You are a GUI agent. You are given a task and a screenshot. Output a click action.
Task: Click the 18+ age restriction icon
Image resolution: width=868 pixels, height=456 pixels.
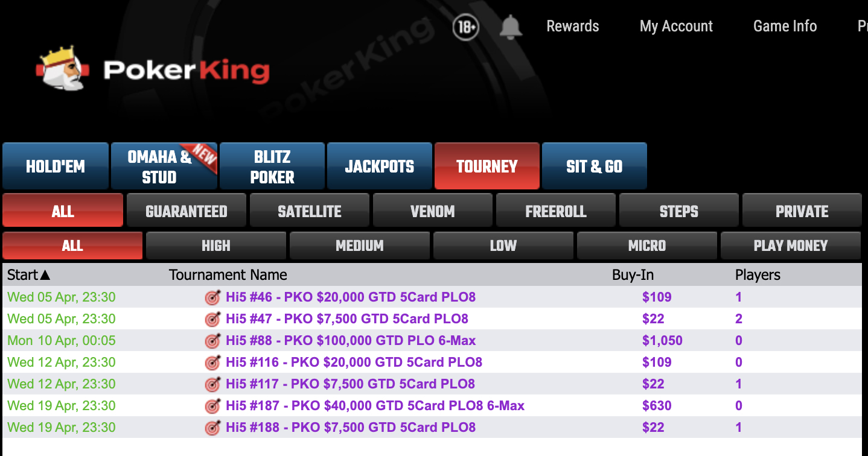click(465, 27)
